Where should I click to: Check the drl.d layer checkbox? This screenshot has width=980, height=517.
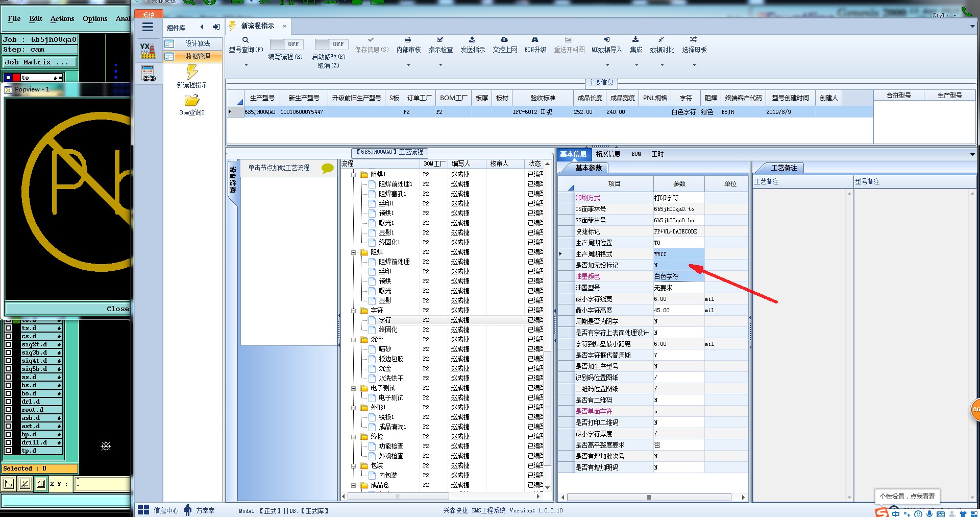tap(8, 402)
